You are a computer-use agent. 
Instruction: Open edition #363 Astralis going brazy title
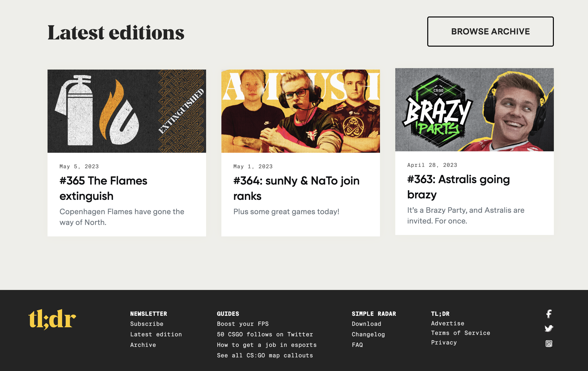click(x=458, y=187)
